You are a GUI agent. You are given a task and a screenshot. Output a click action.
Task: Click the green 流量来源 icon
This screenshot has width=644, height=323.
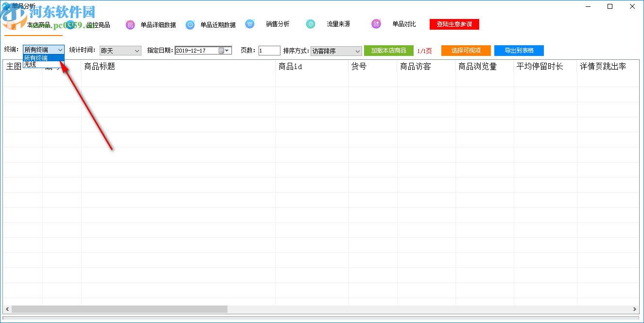(x=311, y=23)
